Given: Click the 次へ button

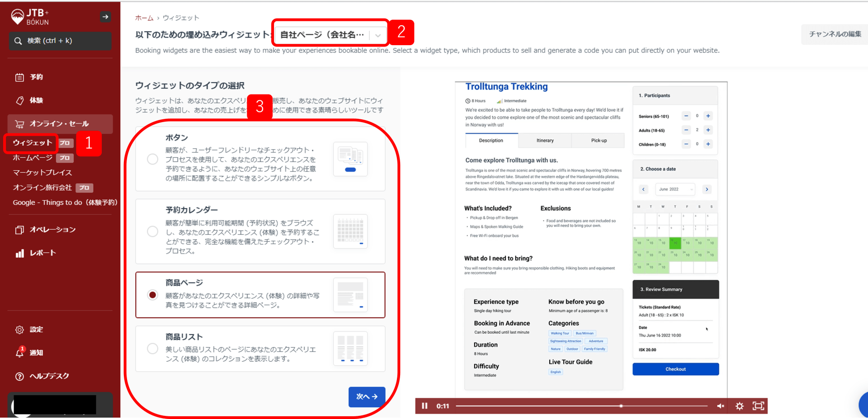Looking at the screenshot, I should 367,396.
